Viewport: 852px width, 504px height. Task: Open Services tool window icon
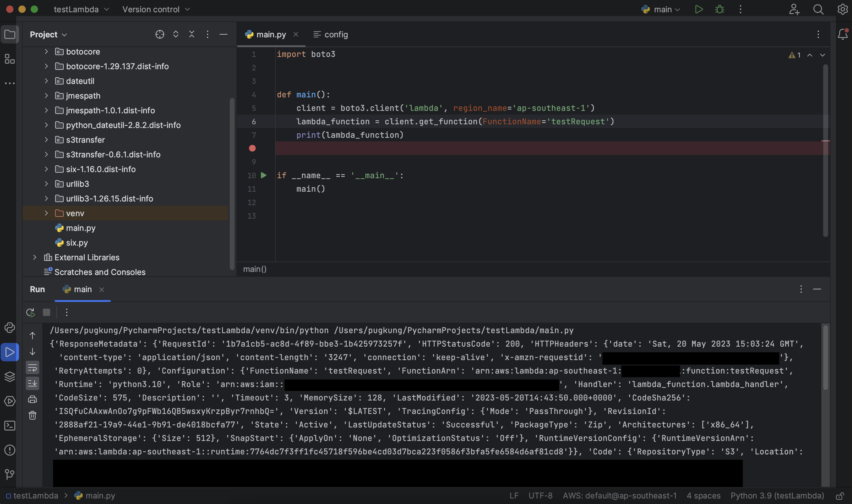click(9, 401)
